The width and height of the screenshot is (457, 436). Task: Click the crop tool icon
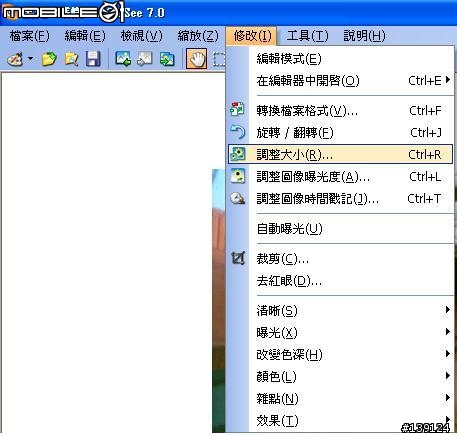(238, 258)
